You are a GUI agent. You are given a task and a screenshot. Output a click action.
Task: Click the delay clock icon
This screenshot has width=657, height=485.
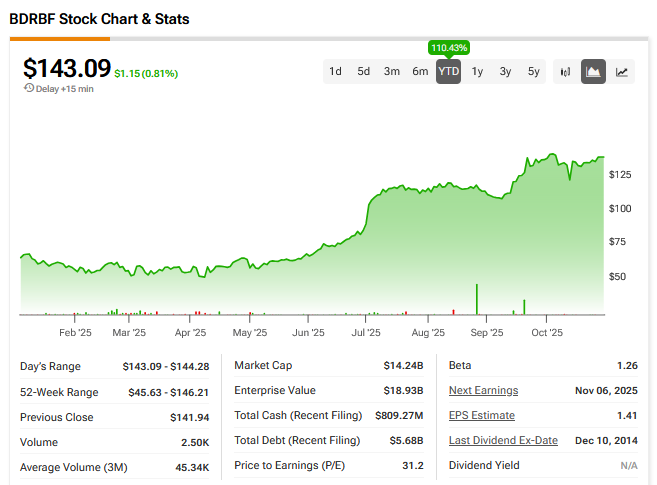point(28,88)
